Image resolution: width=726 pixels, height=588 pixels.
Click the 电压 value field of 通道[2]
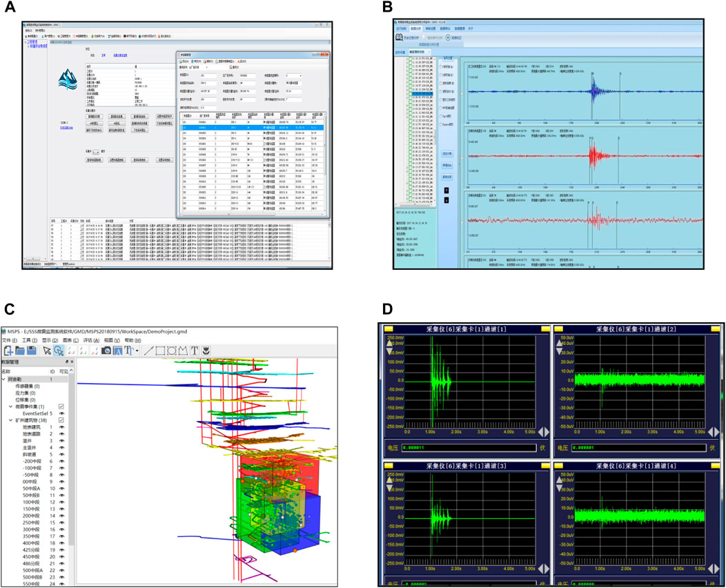coord(639,448)
